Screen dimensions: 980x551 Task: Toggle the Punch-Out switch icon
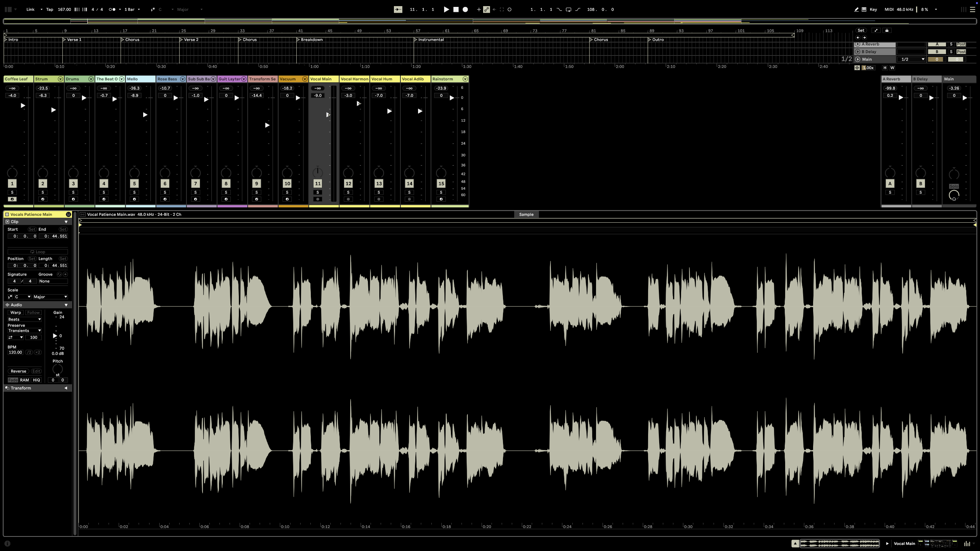[578, 10]
